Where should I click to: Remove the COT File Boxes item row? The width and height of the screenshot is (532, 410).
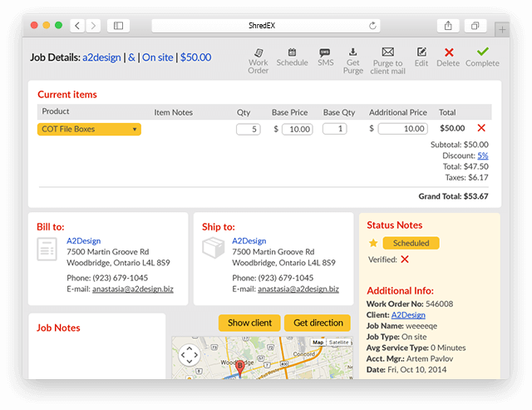click(481, 128)
